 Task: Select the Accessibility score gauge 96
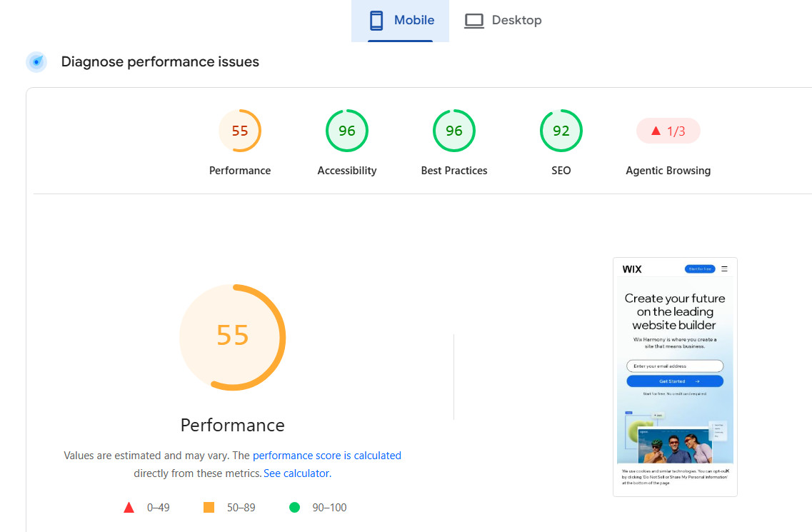coord(347,131)
